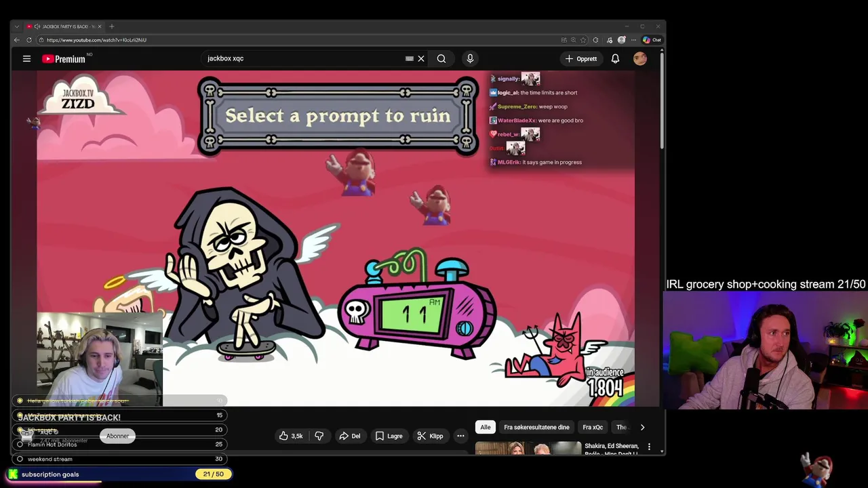Start voice search with the microphone
This screenshot has width=868, height=488.
pyautogui.click(x=470, y=59)
